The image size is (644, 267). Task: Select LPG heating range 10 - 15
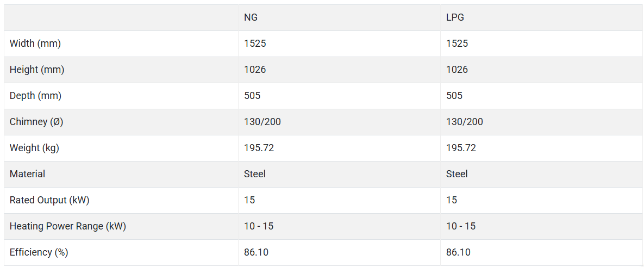click(461, 227)
